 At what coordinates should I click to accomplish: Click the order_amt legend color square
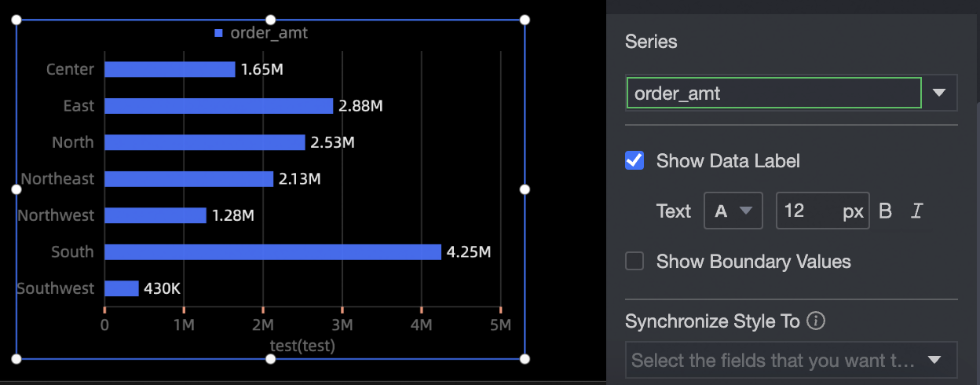click(219, 33)
